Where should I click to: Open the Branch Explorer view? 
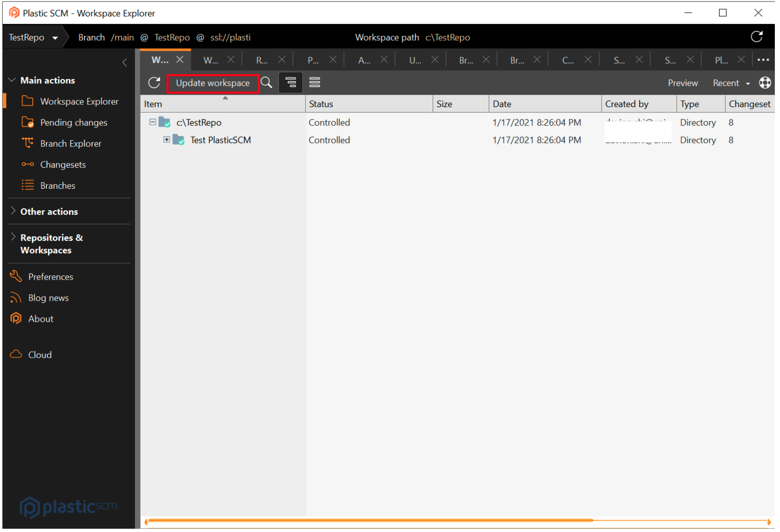(x=61, y=144)
